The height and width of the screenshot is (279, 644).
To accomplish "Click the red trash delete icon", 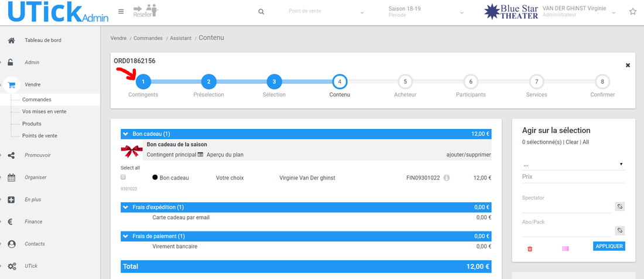I will [x=530, y=249].
